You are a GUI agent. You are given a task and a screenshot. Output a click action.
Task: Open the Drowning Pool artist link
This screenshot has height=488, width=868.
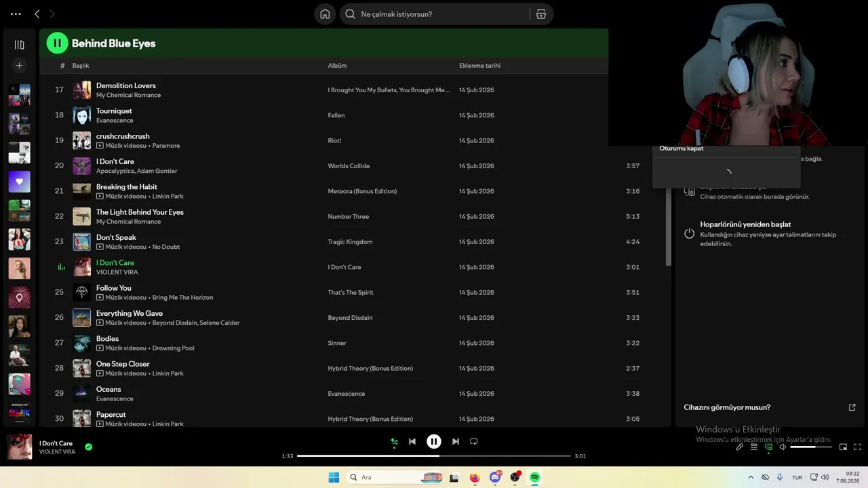(x=173, y=348)
